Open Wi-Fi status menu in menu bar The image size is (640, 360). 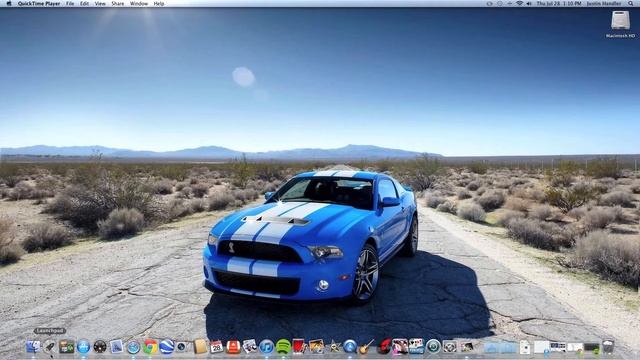click(x=519, y=3)
